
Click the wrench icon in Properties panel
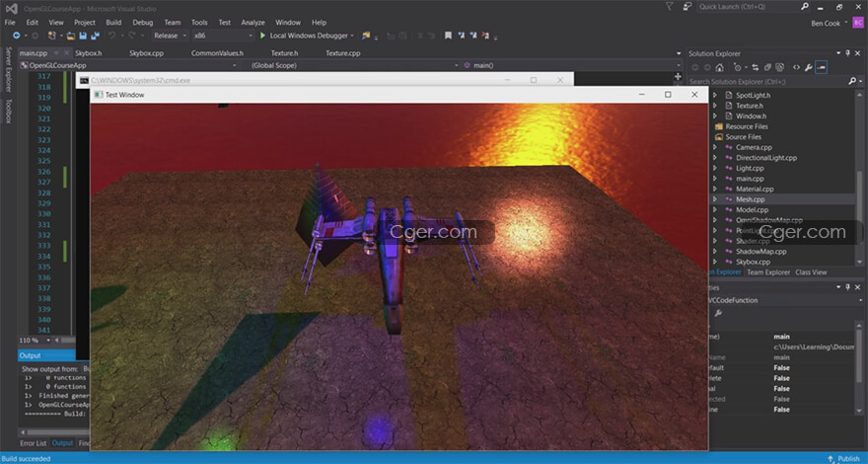(718, 313)
